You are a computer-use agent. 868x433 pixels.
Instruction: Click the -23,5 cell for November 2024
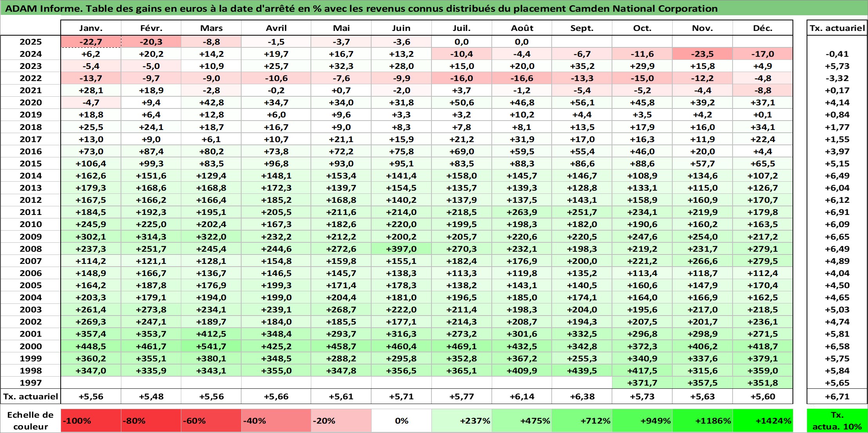702,54
